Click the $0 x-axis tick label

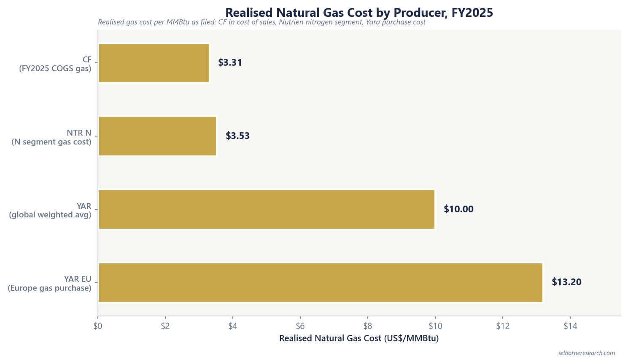click(x=98, y=326)
